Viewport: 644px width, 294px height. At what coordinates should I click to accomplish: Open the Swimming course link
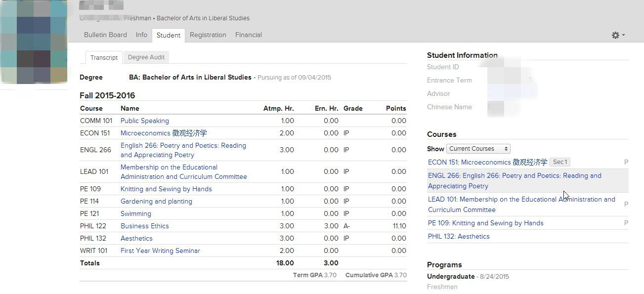[x=135, y=214]
